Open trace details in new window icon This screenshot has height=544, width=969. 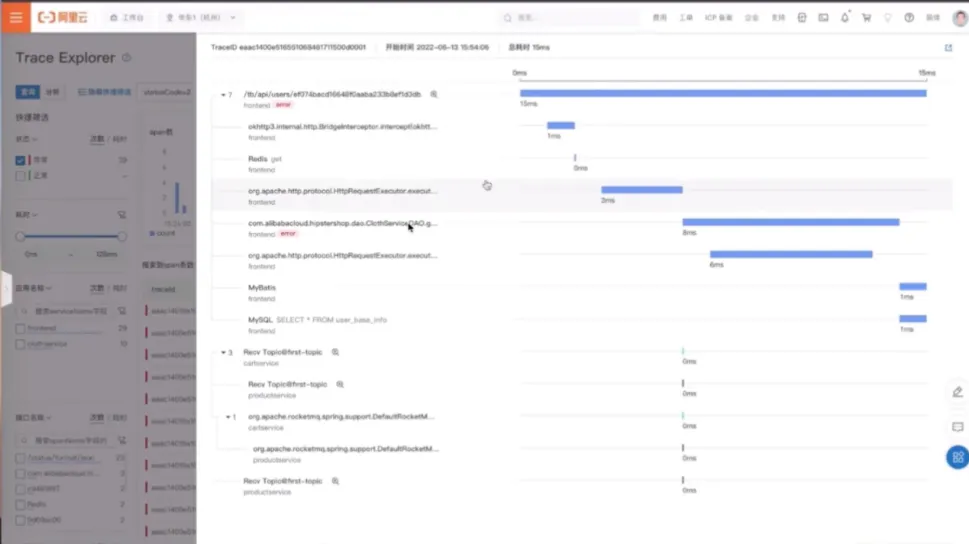pos(948,48)
